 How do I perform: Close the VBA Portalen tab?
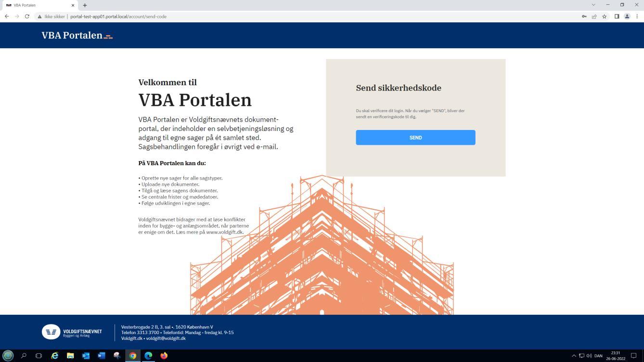coord(73,5)
